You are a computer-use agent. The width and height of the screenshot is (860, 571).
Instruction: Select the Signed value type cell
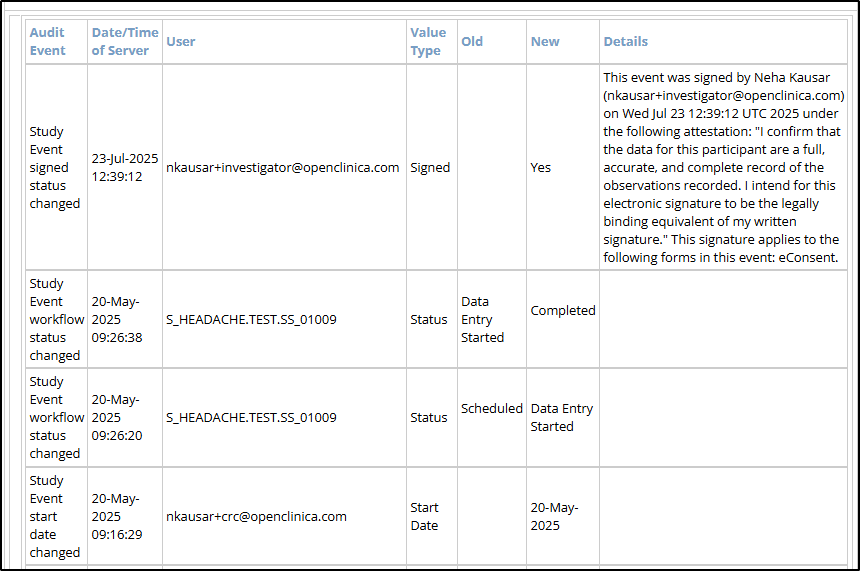click(430, 168)
